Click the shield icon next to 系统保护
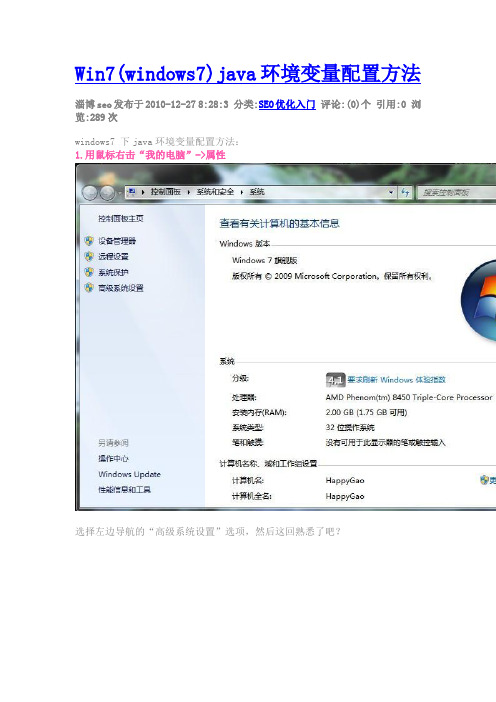 coord(89,272)
